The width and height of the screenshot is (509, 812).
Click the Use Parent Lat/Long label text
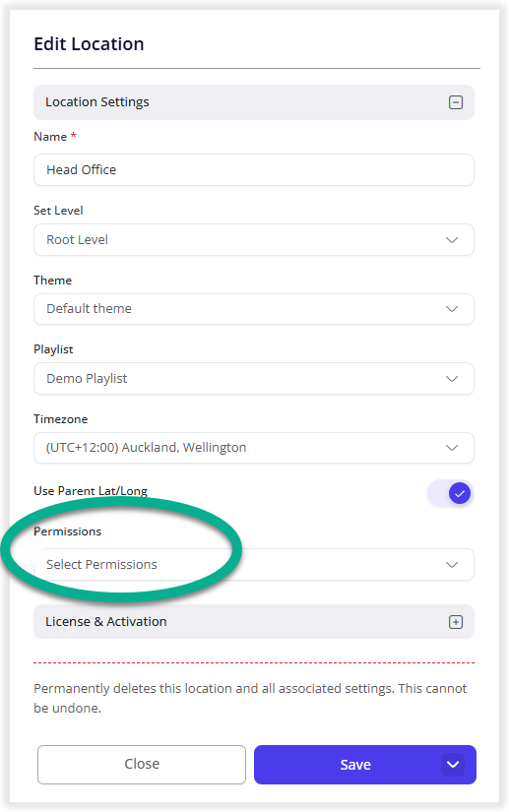tap(91, 491)
